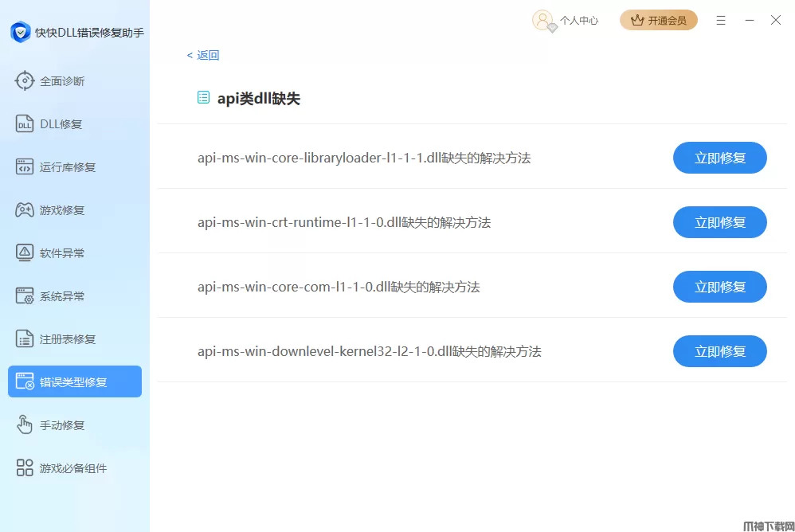Click the user avatar icon

[542, 20]
